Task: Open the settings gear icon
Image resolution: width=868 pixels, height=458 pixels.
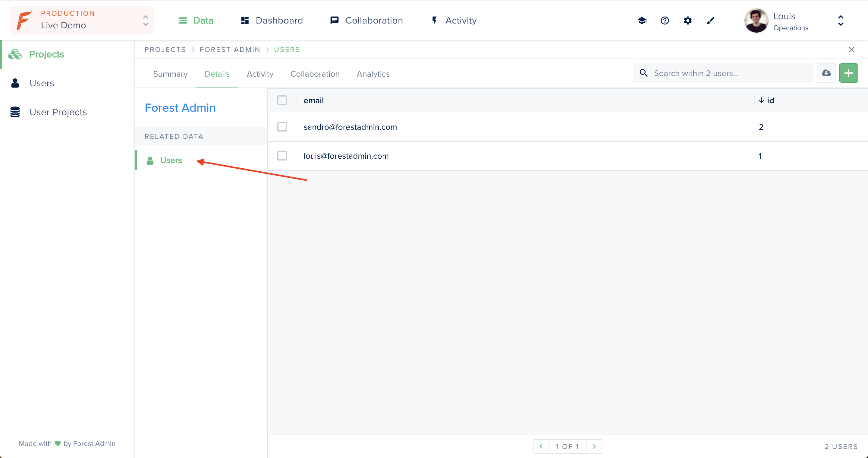Action: pos(687,21)
